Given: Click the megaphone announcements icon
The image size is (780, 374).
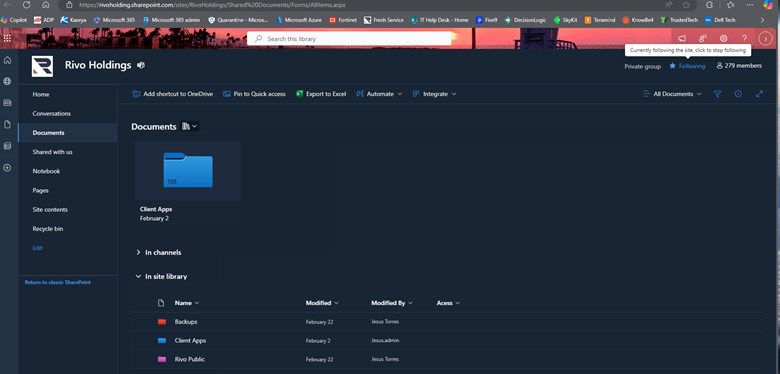Looking at the screenshot, I should 682,38.
